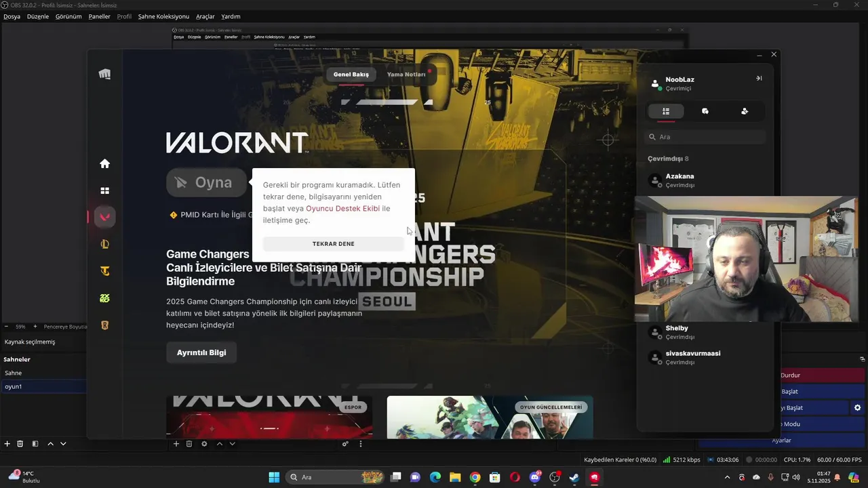Add a new scene with plus icon
Viewport: 868px width, 488px height.
[7, 444]
